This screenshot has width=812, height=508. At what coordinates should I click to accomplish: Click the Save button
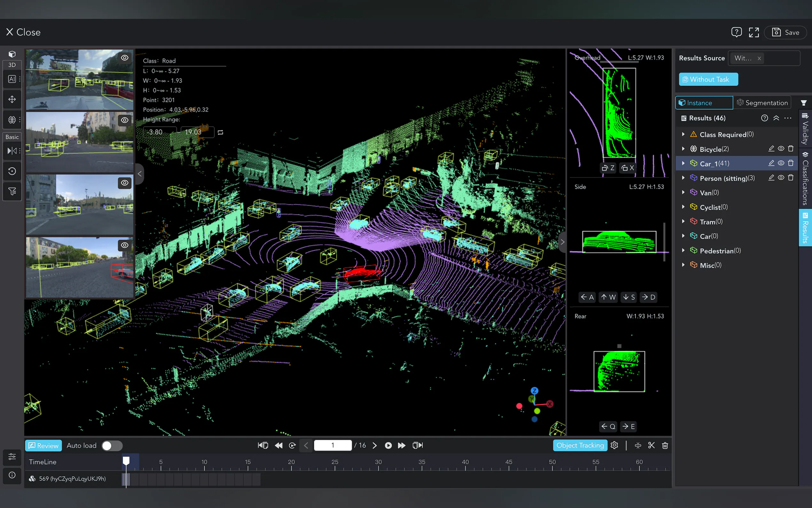785,33
